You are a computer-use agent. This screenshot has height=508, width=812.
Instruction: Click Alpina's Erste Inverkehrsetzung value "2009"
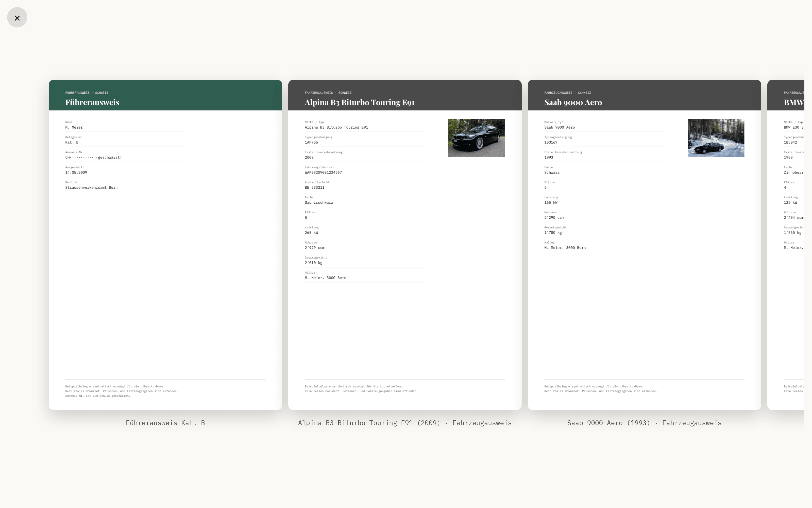tap(309, 157)
